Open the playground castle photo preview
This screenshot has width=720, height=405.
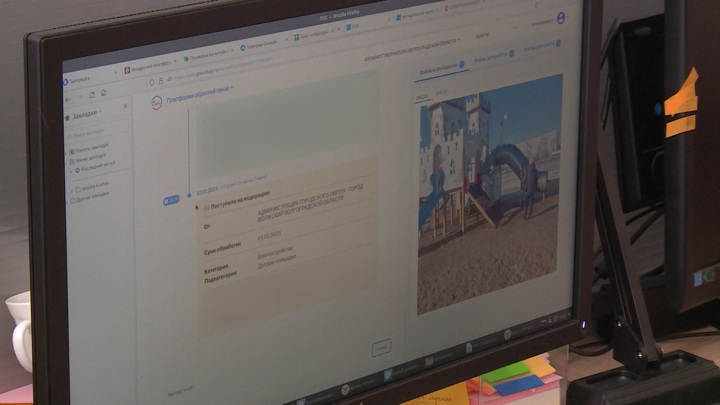click(x=489, y=195)
